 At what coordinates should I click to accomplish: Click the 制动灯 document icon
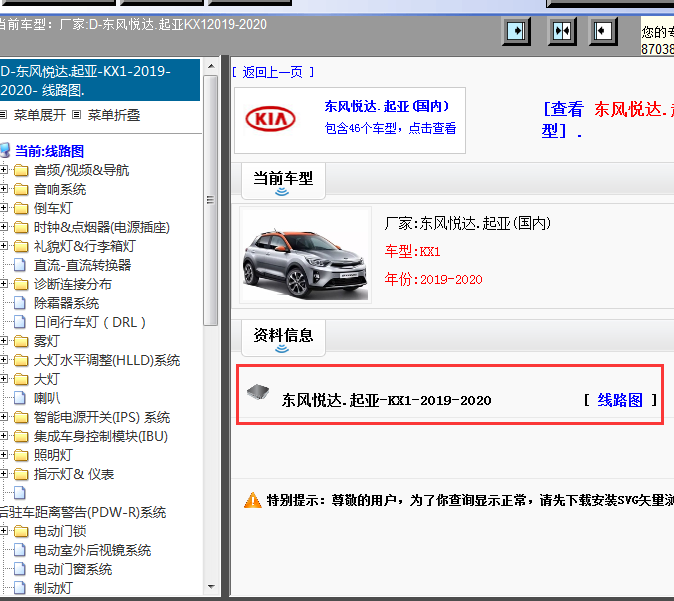(19, 588)
